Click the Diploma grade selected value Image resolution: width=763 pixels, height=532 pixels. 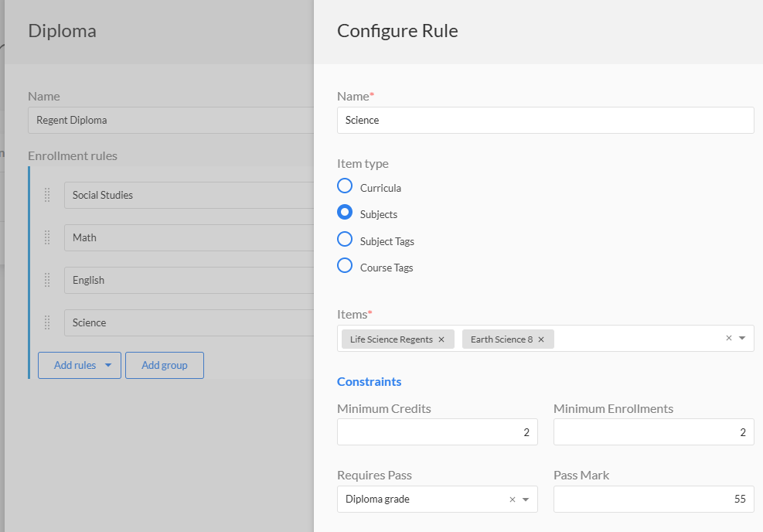(x=377, y=499)
